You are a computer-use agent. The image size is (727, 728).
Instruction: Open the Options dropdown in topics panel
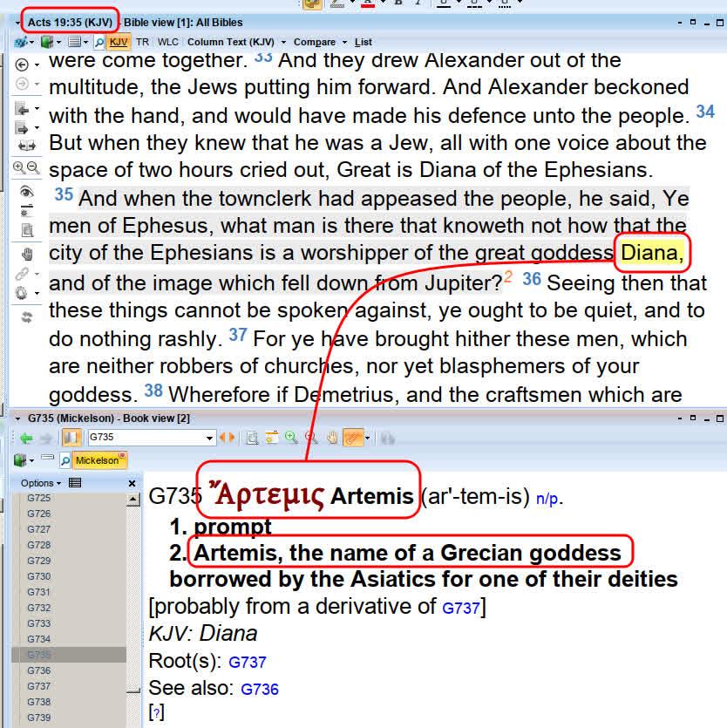41,483
